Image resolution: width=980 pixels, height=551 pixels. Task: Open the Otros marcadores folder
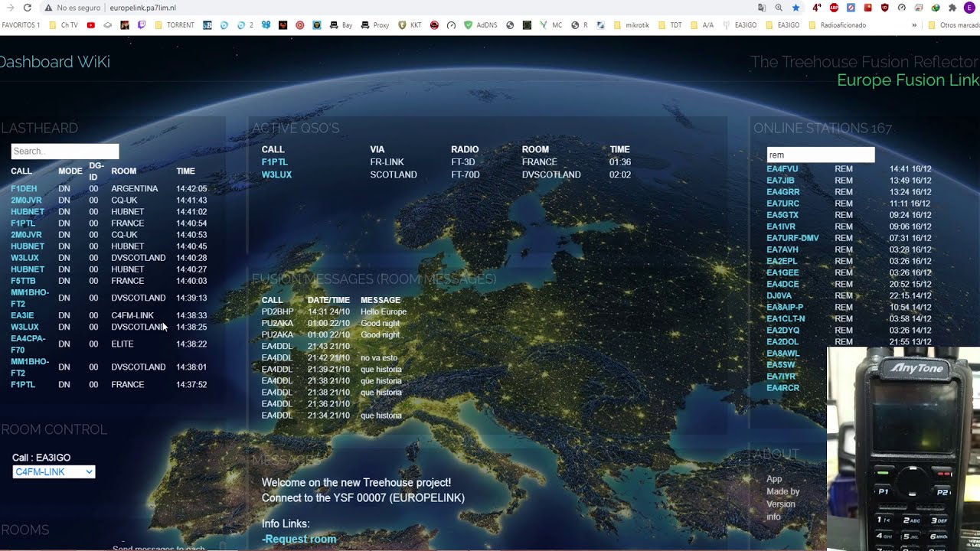click(x=952, y=24)
